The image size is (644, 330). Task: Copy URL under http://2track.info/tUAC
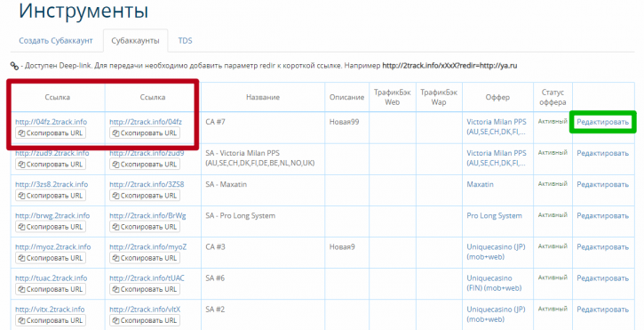(x=145, y=289)
